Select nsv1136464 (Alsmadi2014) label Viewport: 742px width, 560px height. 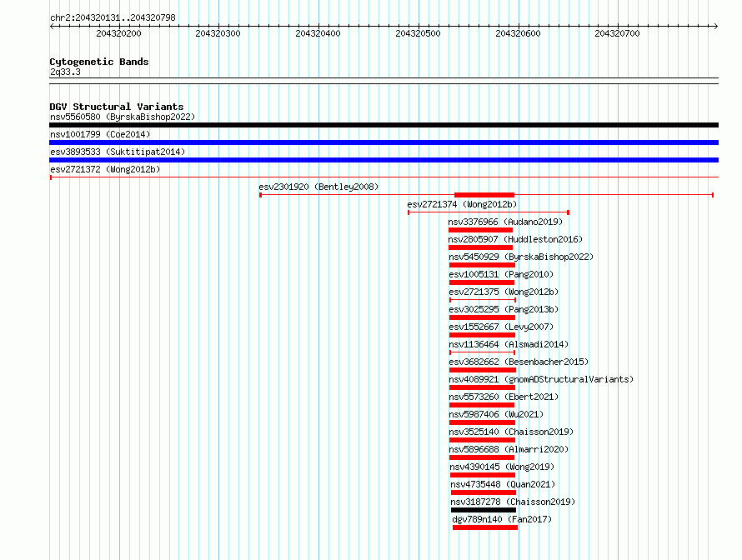509,344
